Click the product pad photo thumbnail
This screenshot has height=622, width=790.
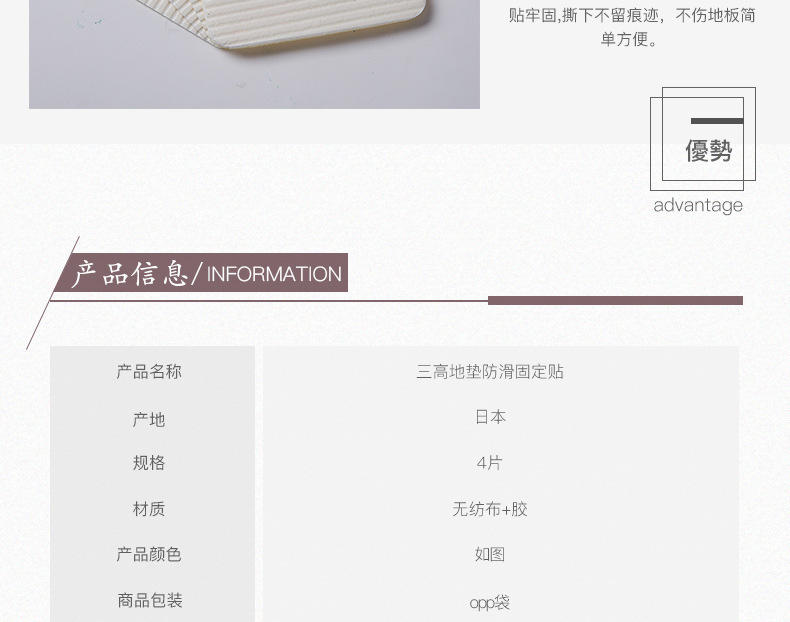click(x=254, y=54)
